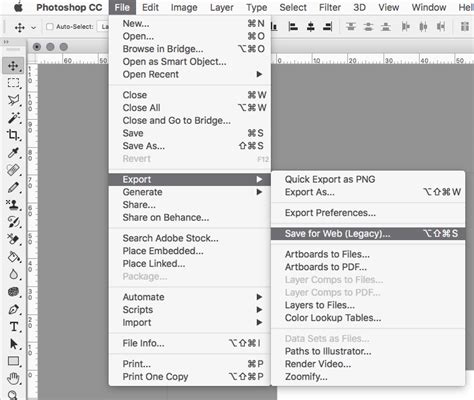Click the align left edges icon
This screenshot has width=474, height=400.
pyautogui.click(x=293, y=27)
